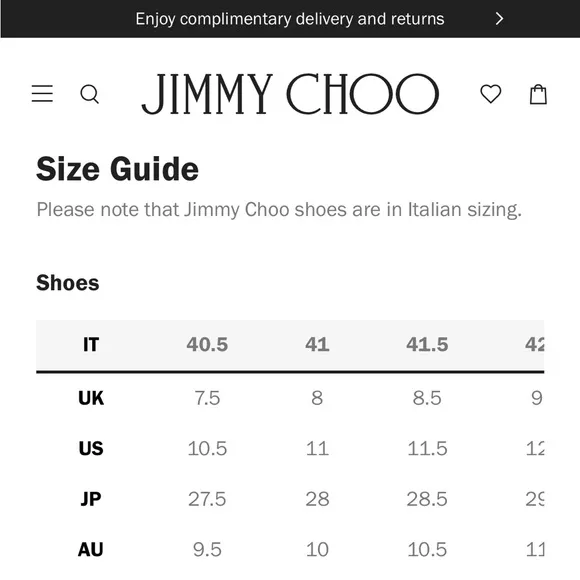Select the UK 7.5 size cell

click(x=207, y=398)
